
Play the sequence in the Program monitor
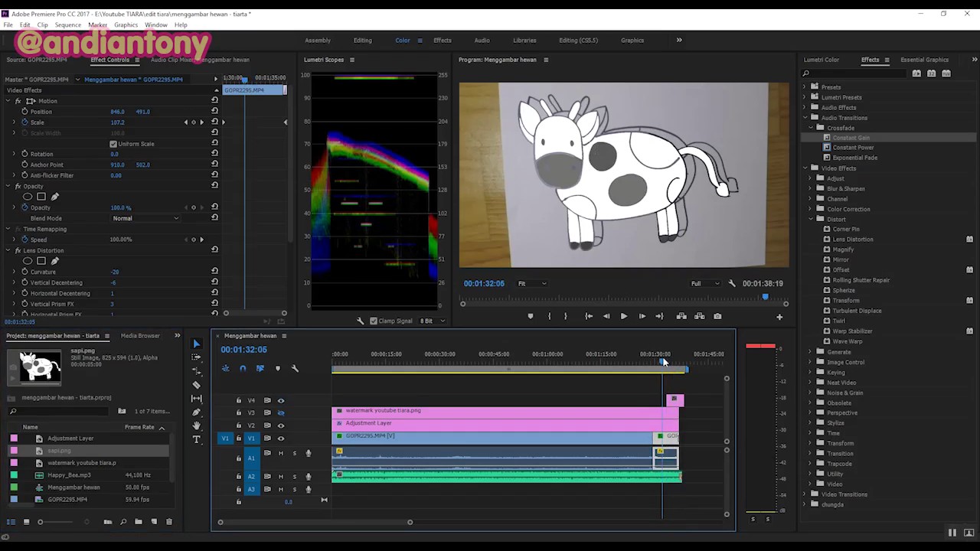pyautogui.click(x=623, y=316)
